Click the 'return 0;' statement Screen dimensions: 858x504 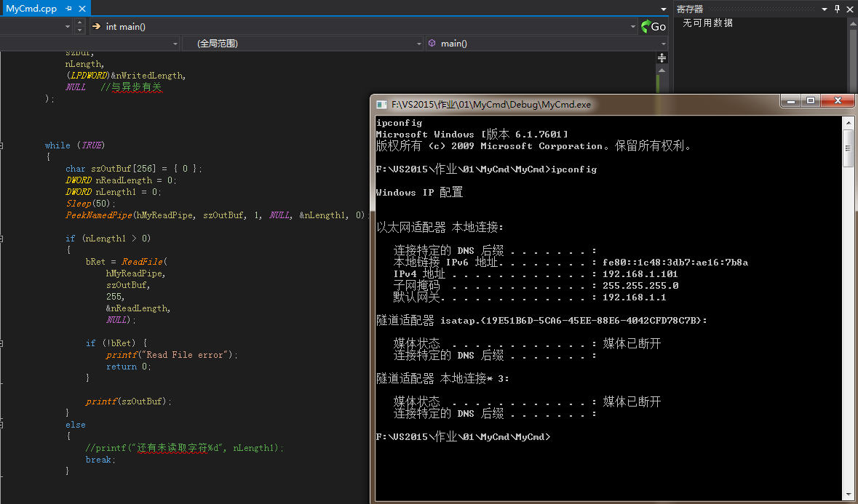(x=129, y=367)
